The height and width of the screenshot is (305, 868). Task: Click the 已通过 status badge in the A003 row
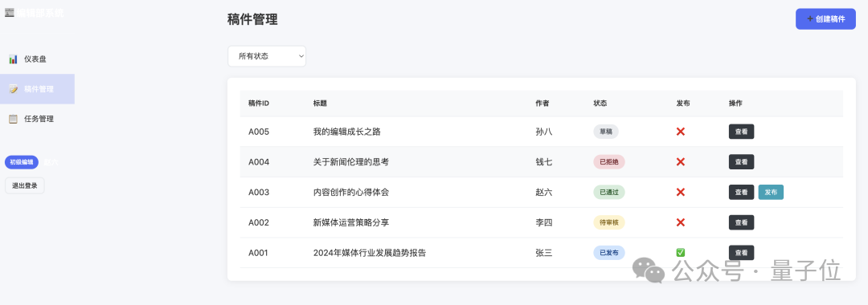coord(609,193)
